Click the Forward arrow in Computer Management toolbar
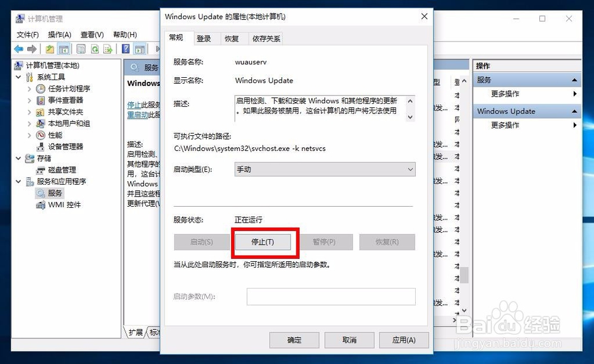Screen dimensions: 594x364 (x=32, y=49)
